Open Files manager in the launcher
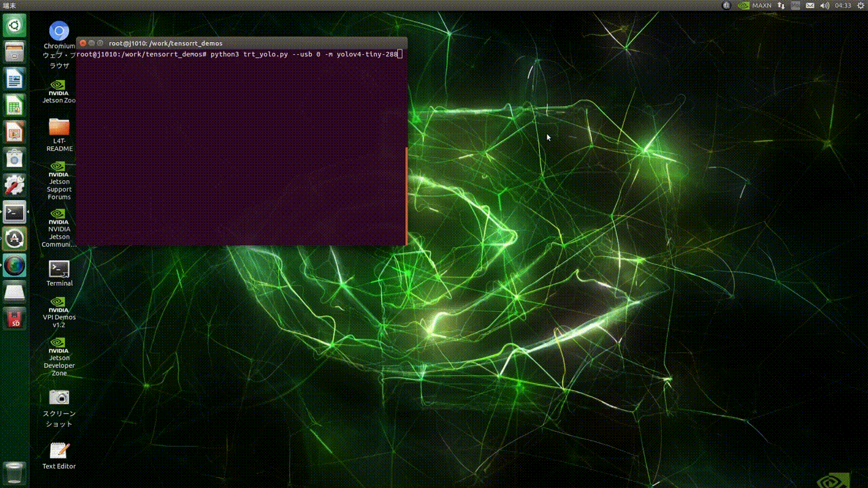 click(x=14, y=52)
